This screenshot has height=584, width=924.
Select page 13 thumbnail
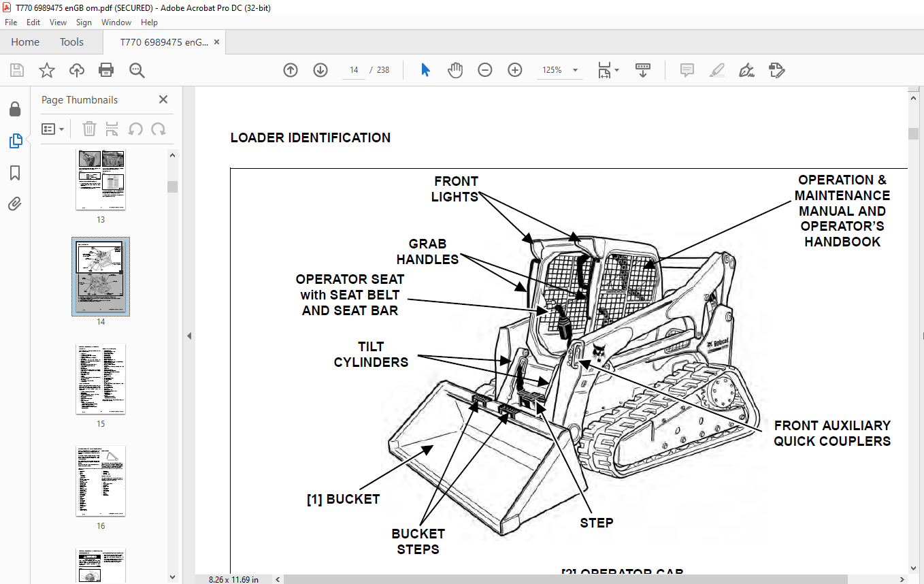(101, 180)
